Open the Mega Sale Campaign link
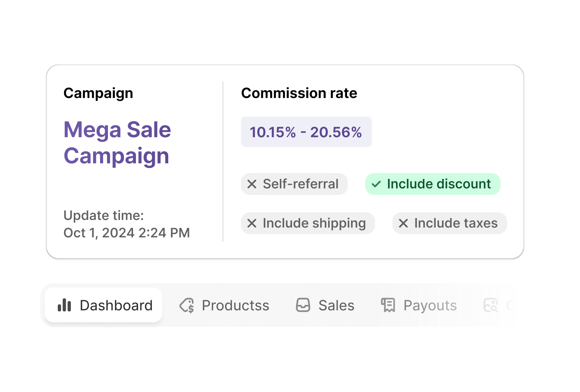The width and height of the screenshot is (580, 392). coord(117,143)
